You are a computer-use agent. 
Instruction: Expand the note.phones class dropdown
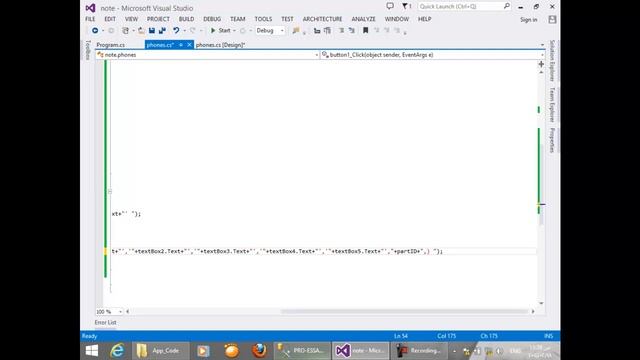click(317, 55)
